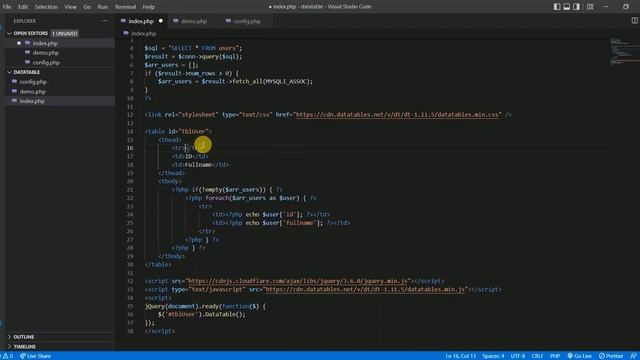640x360 pixels.
Task: Click line 36 DataTable code
Action: [202, 314]
